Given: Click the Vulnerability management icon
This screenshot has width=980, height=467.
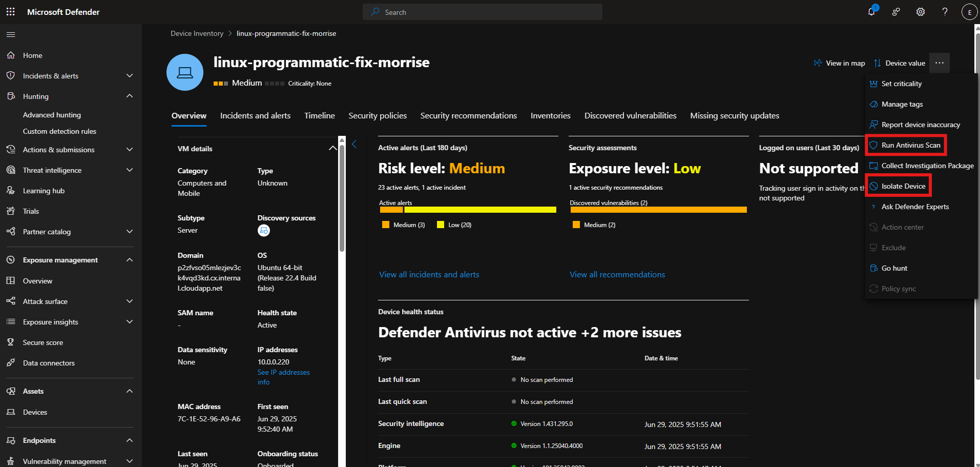Looking at the screenshot, I should (x=11, y=461).
